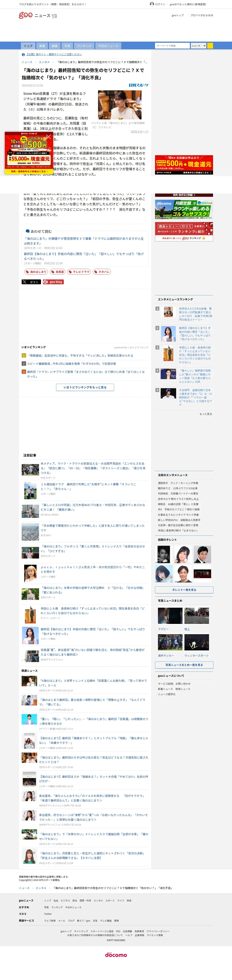The height and width of the screenshot is (980, 232).
Task: Click 写真ニュースまとめ一覧を見る button
Action: [184, 665]
